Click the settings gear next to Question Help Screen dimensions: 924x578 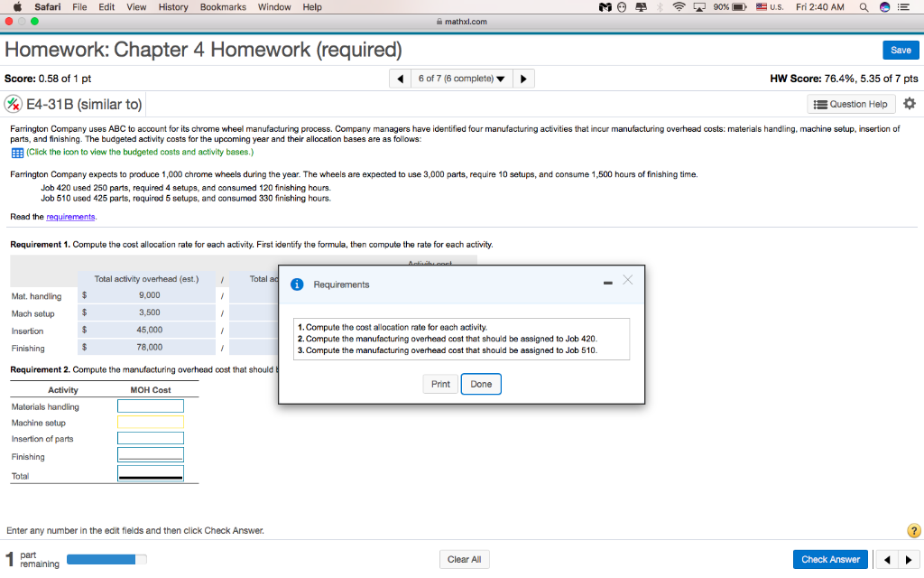tap(909, 103)
